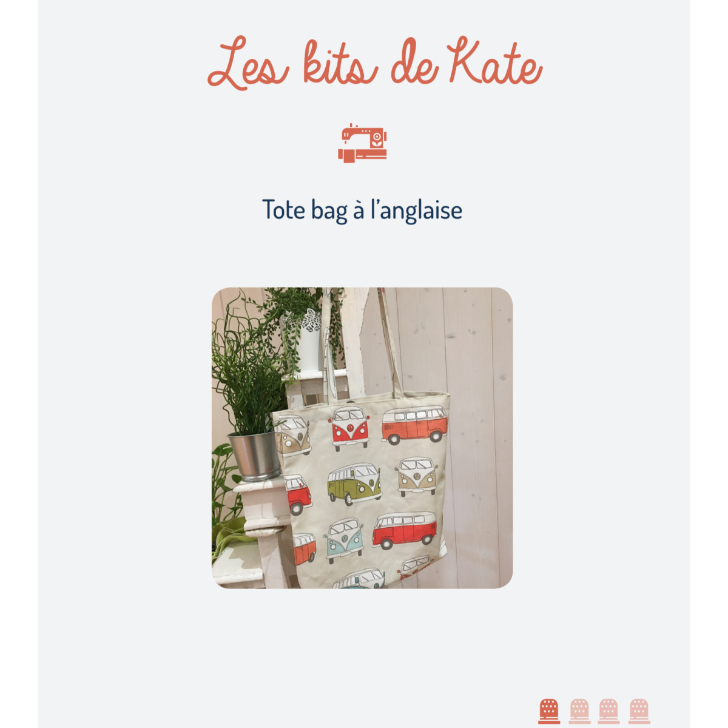Click the "Les kits de Kate" title

pyautogui.click(x=374, y=64)
